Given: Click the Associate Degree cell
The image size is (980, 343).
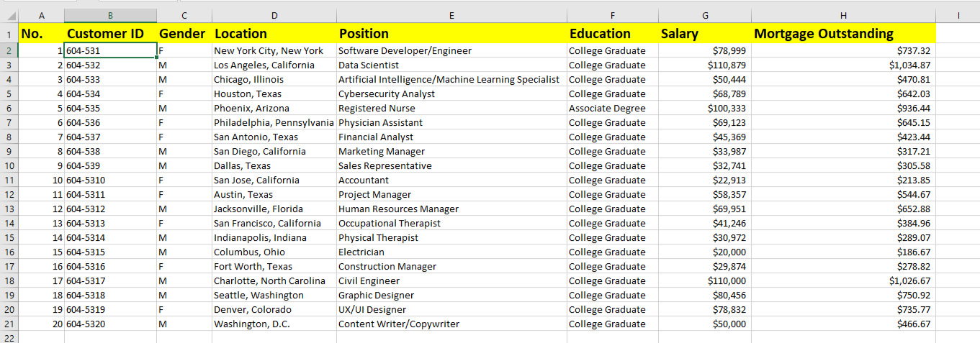Looking at the screenshot, I should (607, 109).
